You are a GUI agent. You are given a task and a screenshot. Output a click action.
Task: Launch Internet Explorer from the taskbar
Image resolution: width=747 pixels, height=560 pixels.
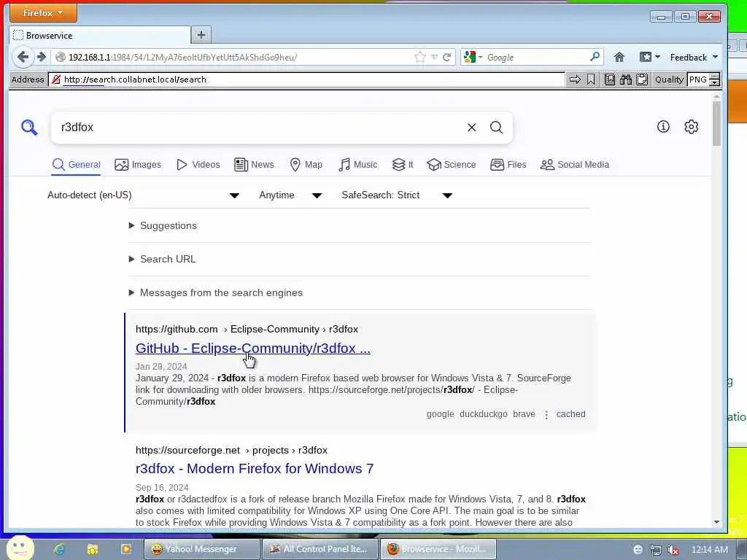click(x=59, y=549)
